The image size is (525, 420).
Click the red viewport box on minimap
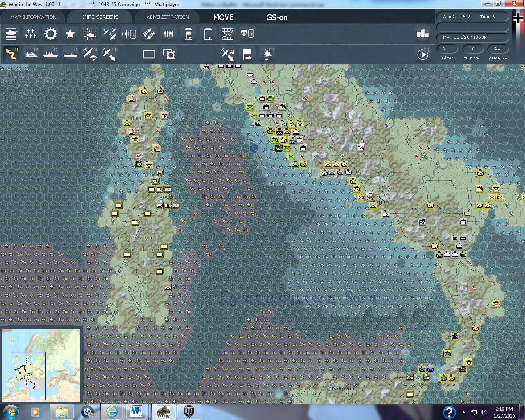30,383
